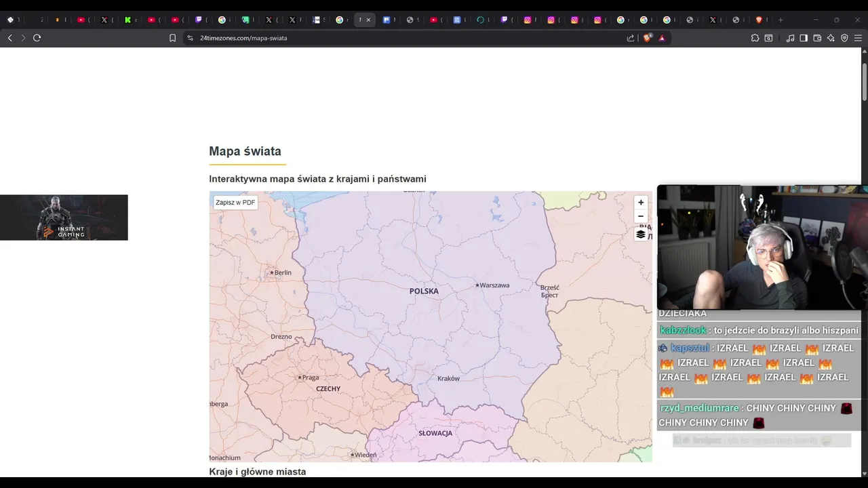Click Warszawa on the map

494,285
